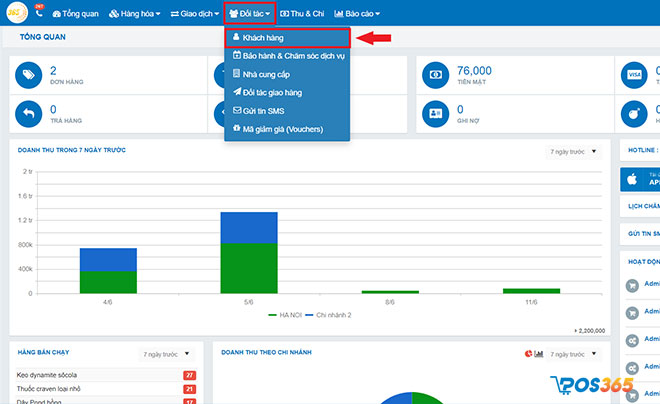Click the 24/7 phone support icon
Image resolution: width=660 pixels, height=404 pixels.
pos(39,13)
